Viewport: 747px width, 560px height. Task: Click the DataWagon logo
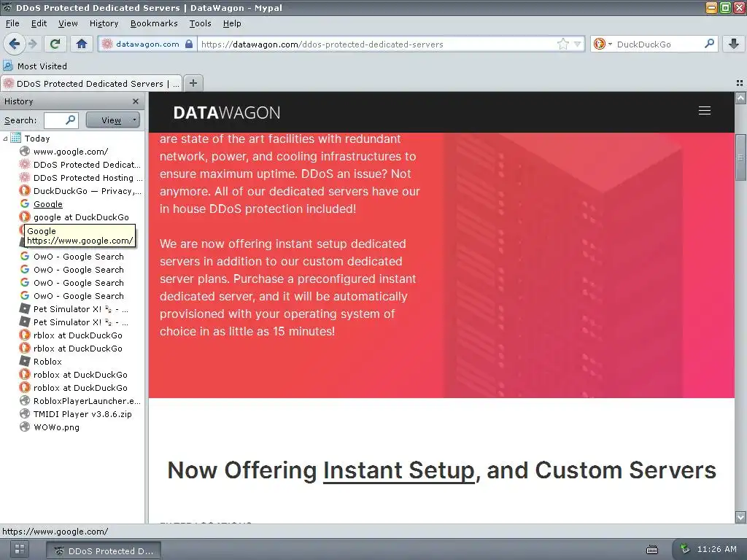coord(227,113)
